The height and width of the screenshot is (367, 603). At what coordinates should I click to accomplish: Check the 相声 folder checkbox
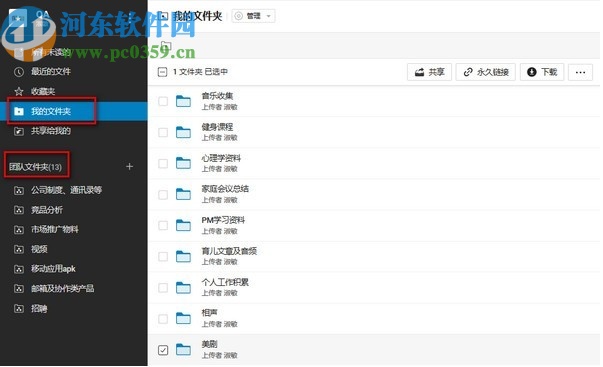pyautogui.click(x=163, y=319)
